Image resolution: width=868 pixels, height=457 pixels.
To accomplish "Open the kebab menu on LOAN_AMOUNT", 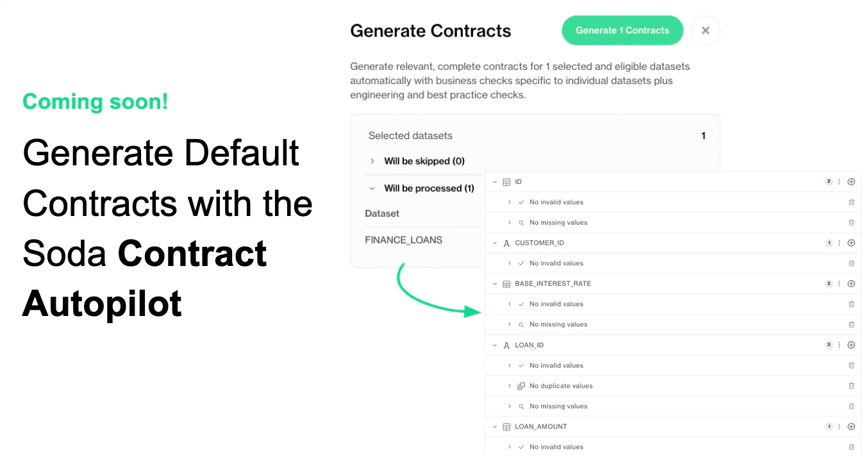I will [x=839, y=426].
